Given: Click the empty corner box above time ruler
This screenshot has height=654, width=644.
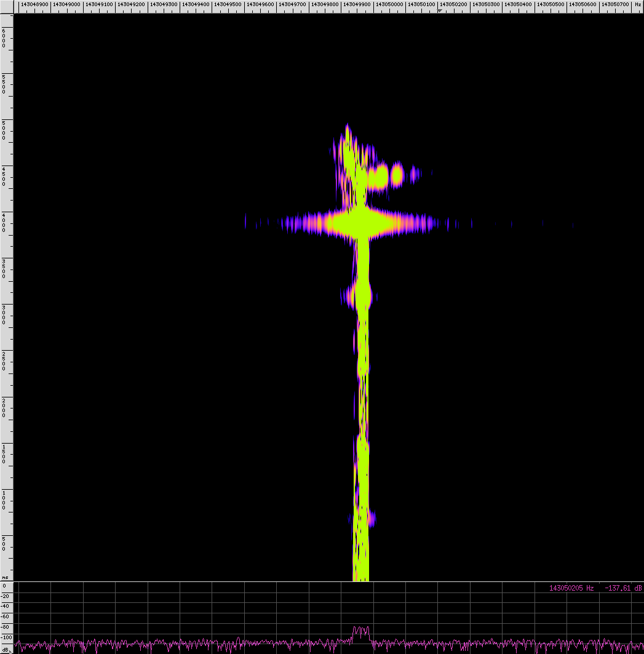Looking at the screenshot, I should (x=6, y=6).
